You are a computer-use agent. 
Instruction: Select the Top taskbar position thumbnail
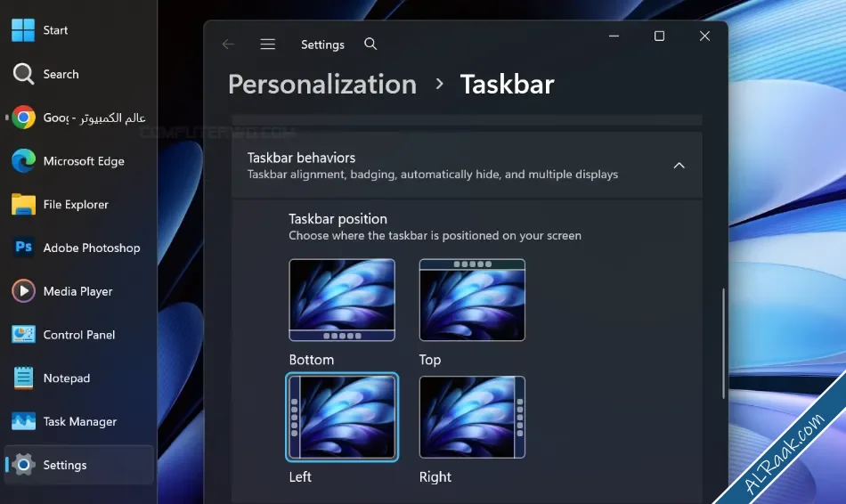[472, 300]
